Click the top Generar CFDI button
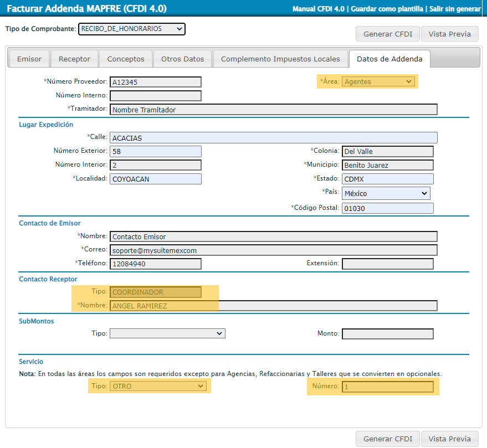Image resolution: width=487 pixels, height=448 pixels. click(388, 34)
